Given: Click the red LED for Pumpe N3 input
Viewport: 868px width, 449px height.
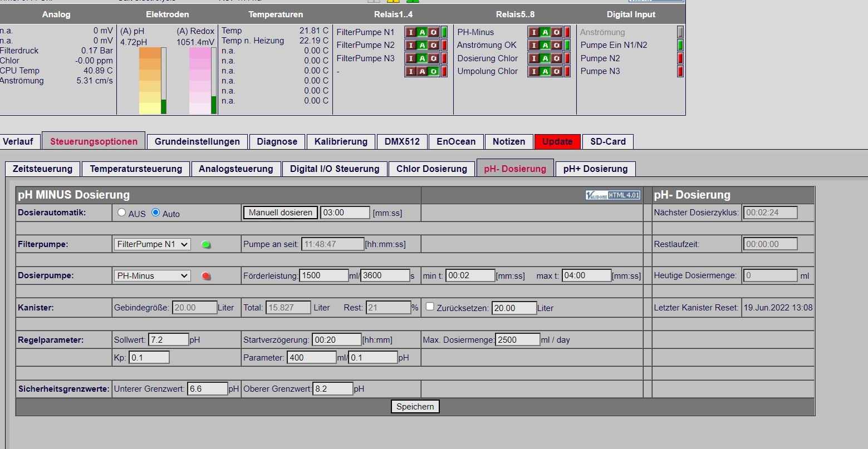Looking at the screenshot, I should point(680,71).
